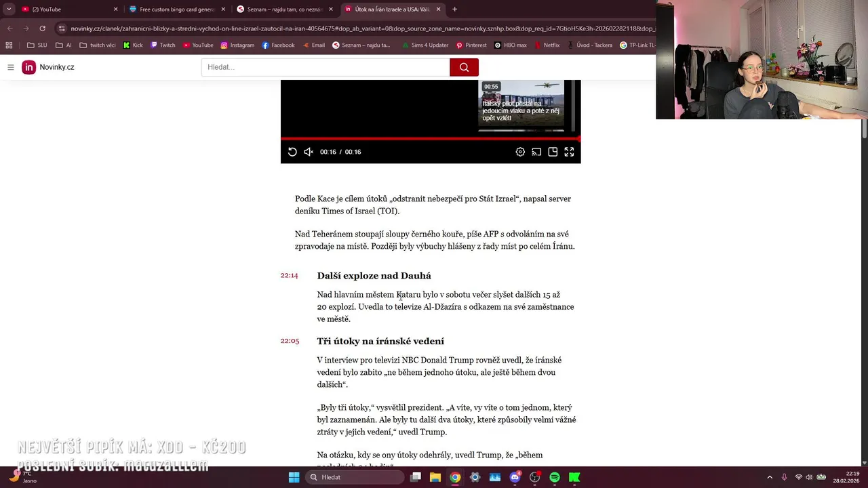Open the Netflix bookmark

[x=547, y=45]
